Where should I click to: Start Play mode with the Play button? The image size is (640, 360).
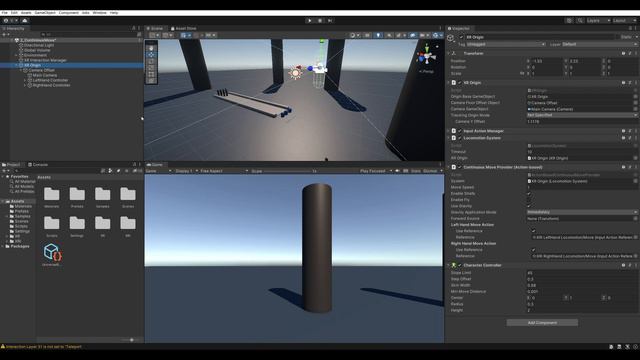point(309,20)
